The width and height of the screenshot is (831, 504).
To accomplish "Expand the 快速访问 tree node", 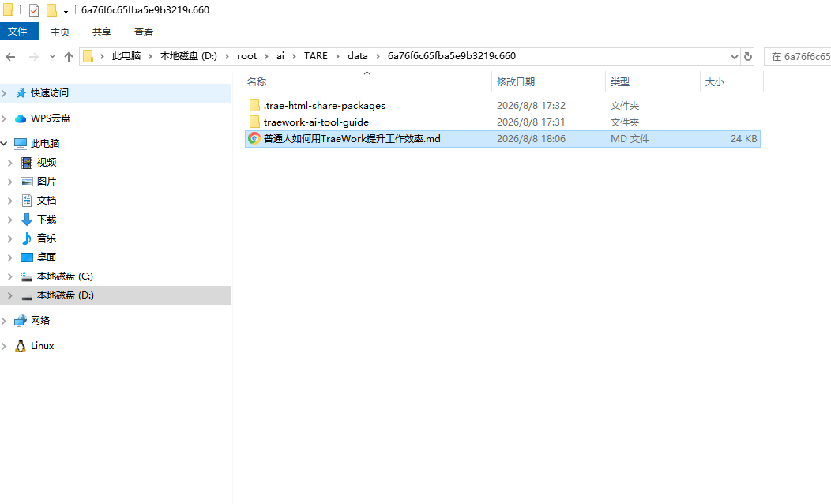I will point(4,93).
